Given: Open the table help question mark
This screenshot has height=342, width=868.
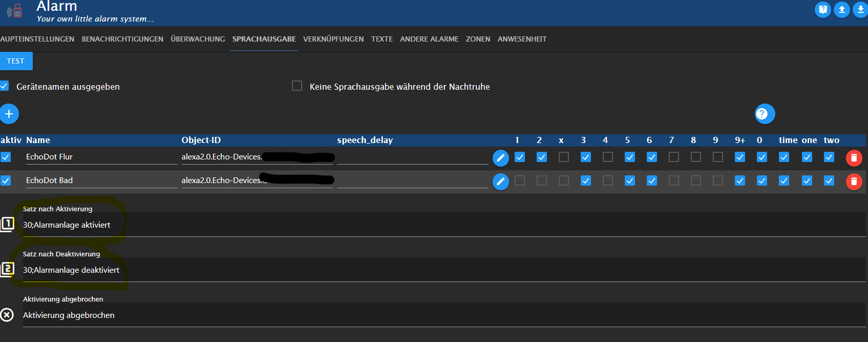Looking at the screenshot, I should pos(765,114).
